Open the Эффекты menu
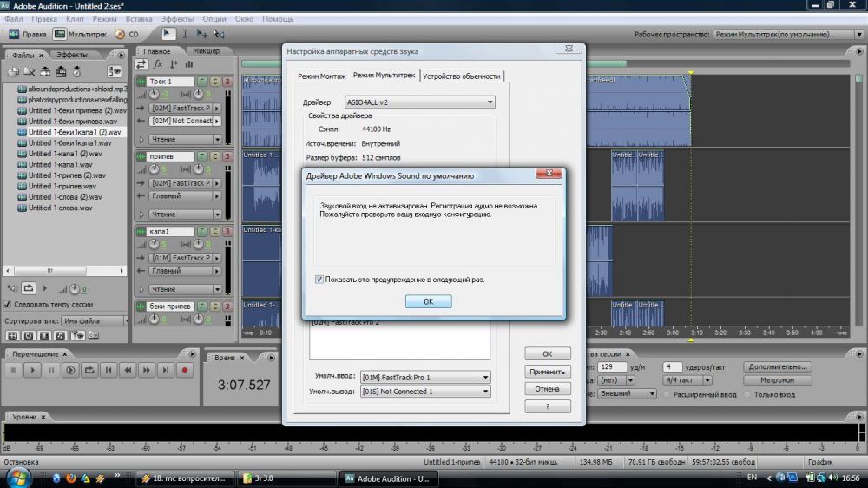Image resolution: width=868 pixels, height=488 pixels. [177, 19]
